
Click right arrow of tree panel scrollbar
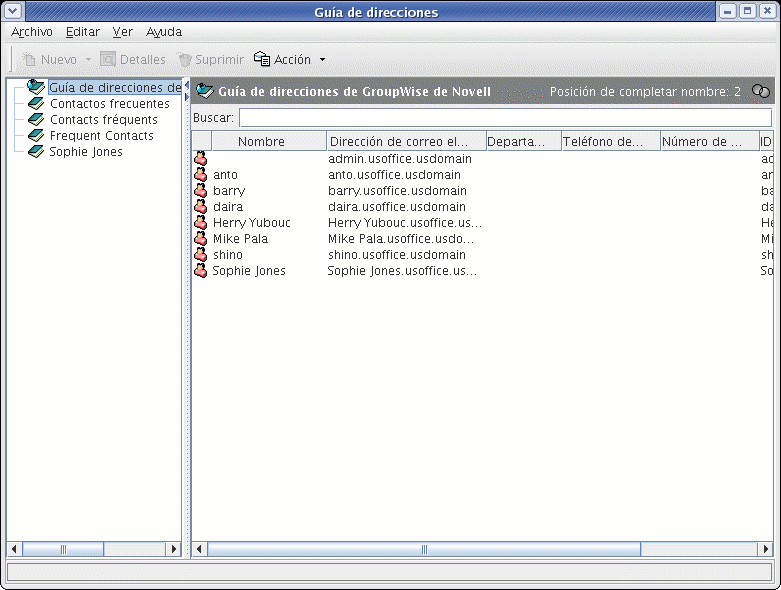(173, 549)
